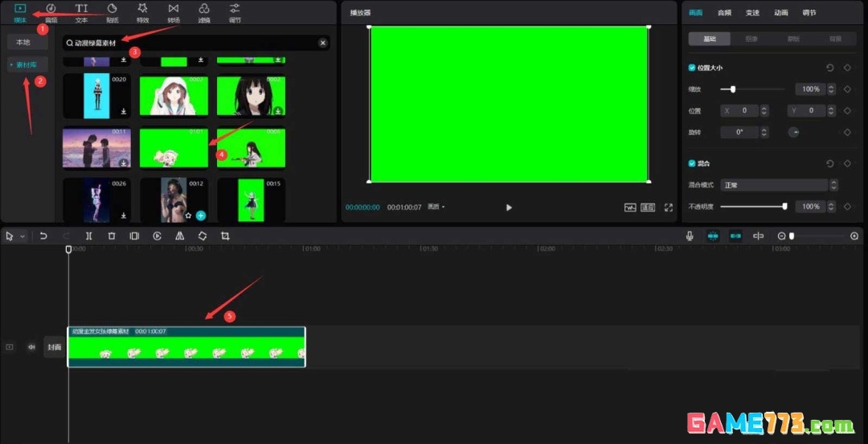Click the microphone record voiceover icon
Viewport: 868px width, 444px height.
click(x=690, y=236)
